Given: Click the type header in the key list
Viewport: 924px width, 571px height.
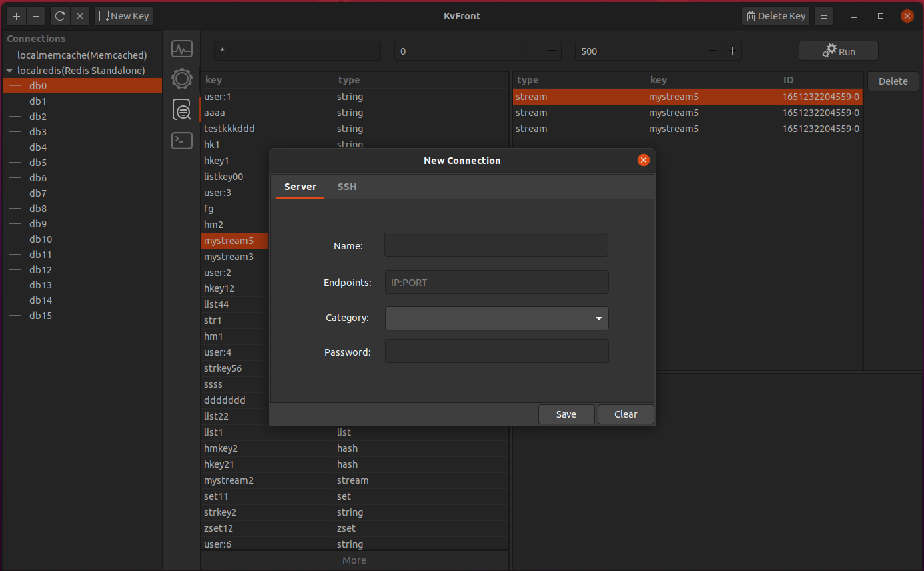Looking at the screenshot, I should [x=421, y=80].
